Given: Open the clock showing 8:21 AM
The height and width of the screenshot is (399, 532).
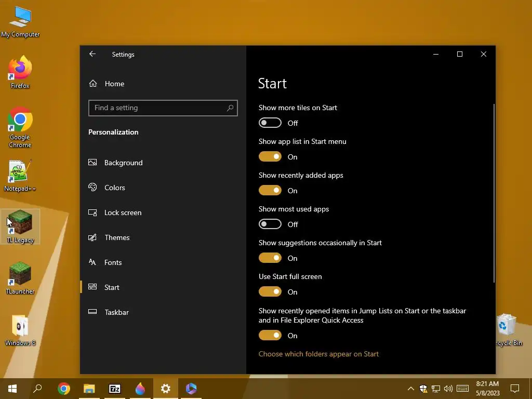Looking at the screenshot, I should (x=487, y=389).
